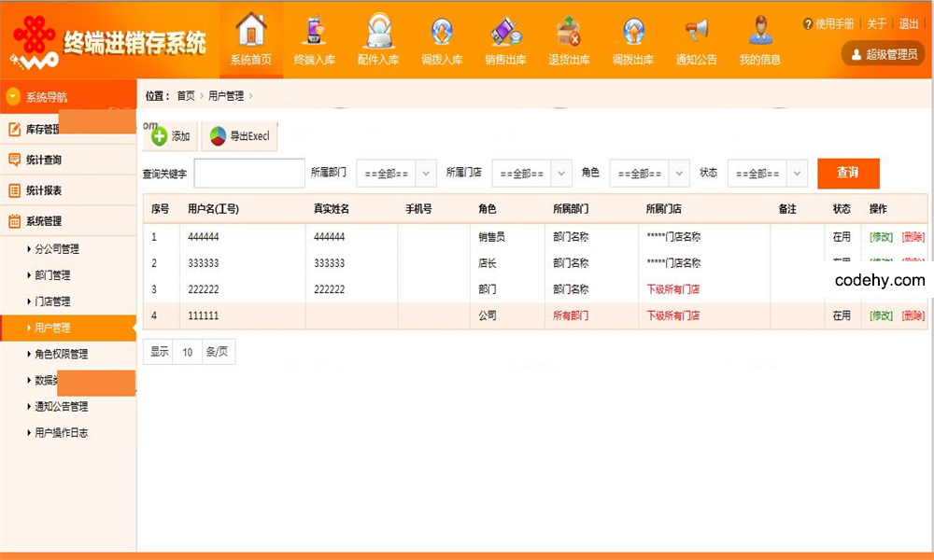This screenshot has height=560, width=934.
Task: Click the 用户管理 breadcrumb
Action: (x=226, y=96)
